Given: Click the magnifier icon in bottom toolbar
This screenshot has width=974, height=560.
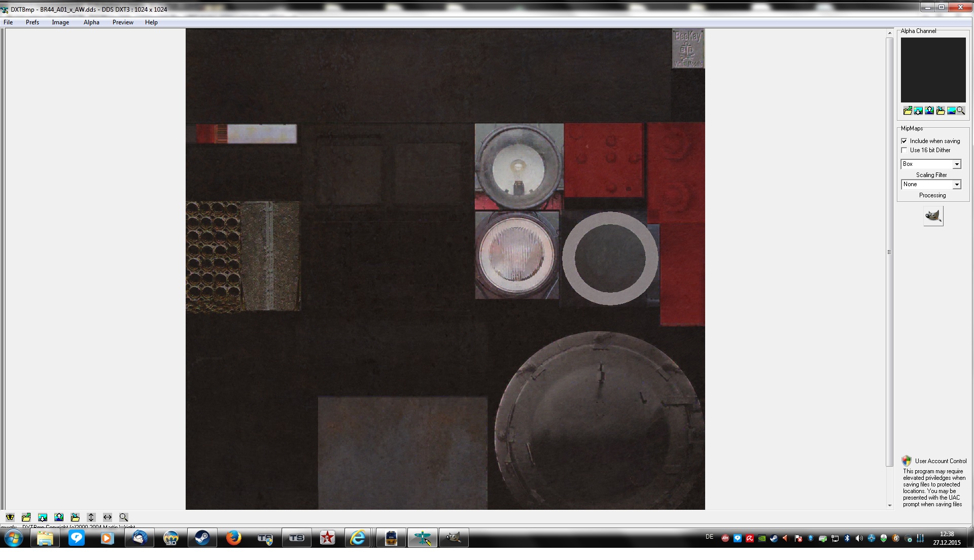Looking at the screenshot, I should [x=124, y=517].
